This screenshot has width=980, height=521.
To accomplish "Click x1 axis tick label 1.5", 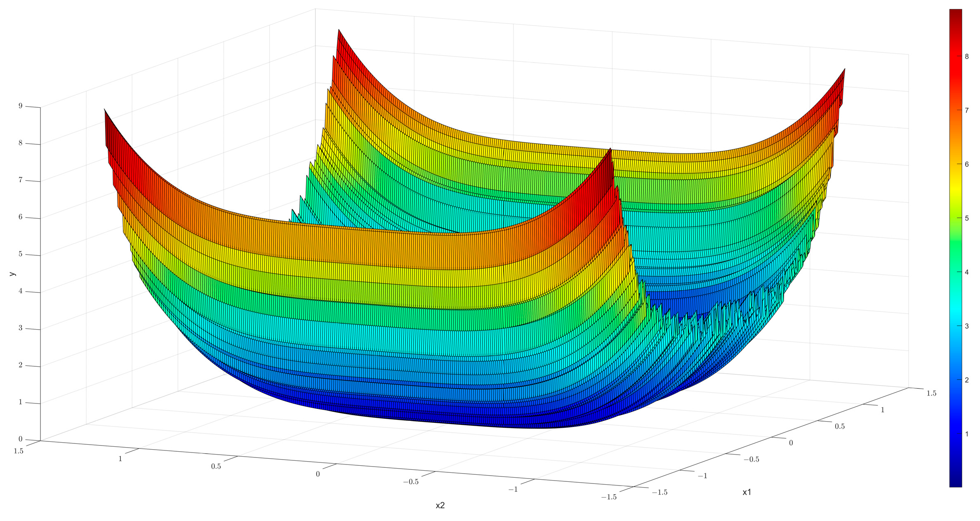I will (x=931, y=394).
